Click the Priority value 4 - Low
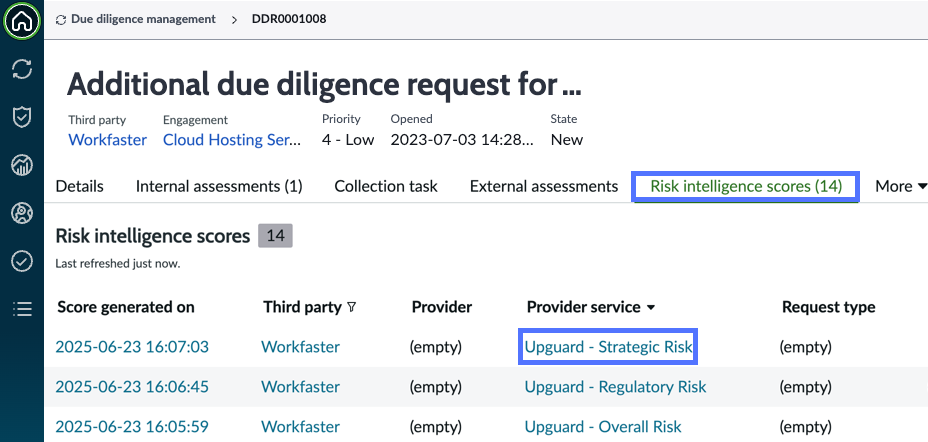The width and height of the screenshot is (928, 442). [348, 140]
